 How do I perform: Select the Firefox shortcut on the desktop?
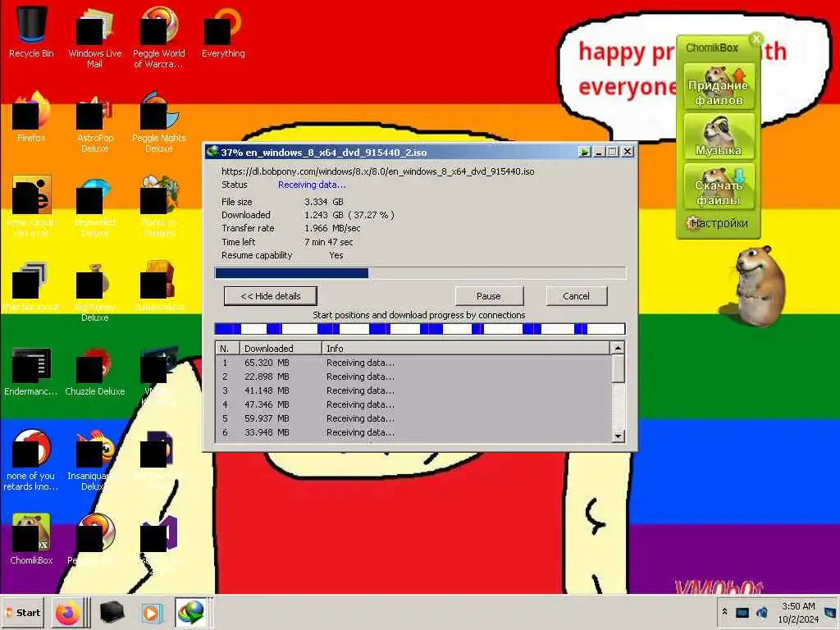[31, 116]
